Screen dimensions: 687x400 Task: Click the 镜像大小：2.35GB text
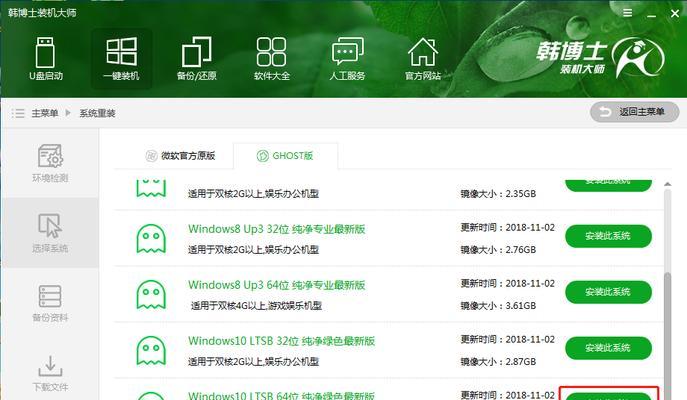[x=498, y=194]
